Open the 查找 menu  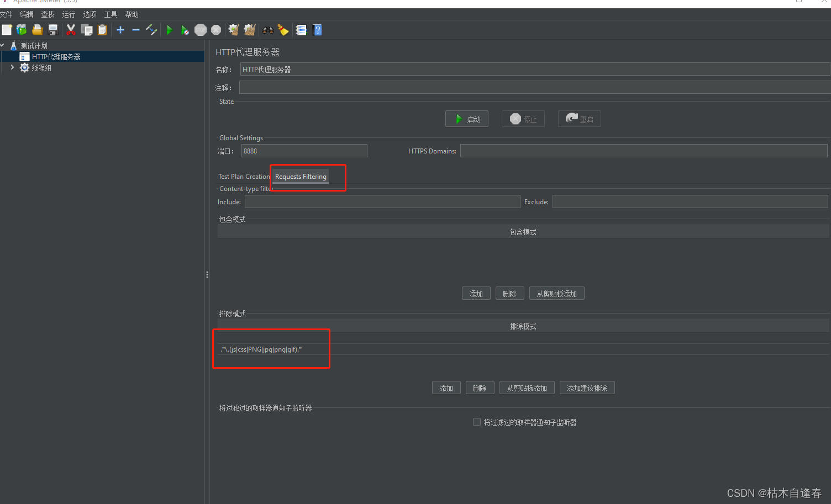(x=48, y=14)
